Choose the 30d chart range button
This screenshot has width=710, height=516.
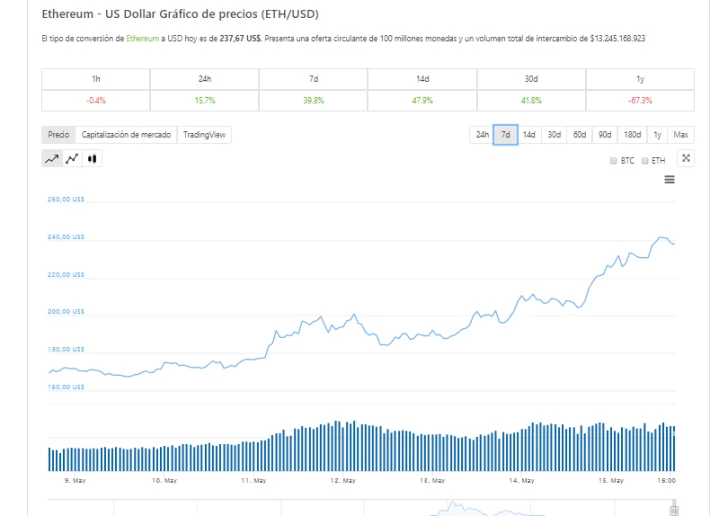click(554, 135)
